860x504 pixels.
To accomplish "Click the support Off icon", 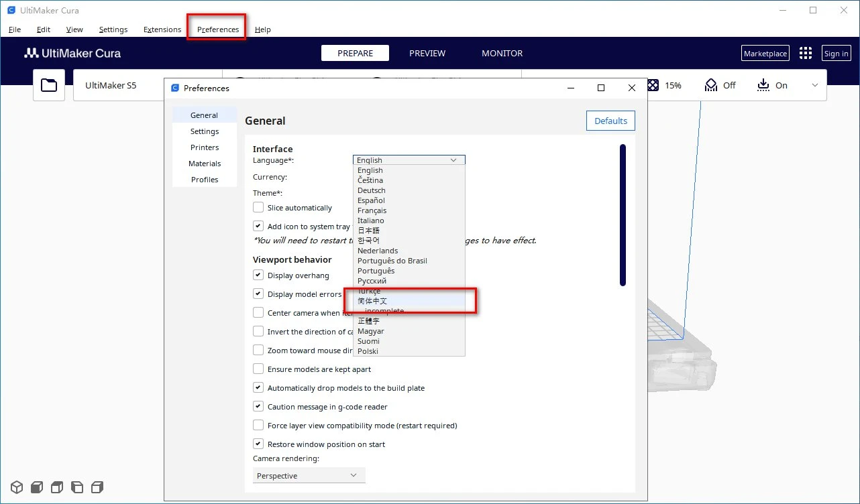I will (x=711, y=85).
